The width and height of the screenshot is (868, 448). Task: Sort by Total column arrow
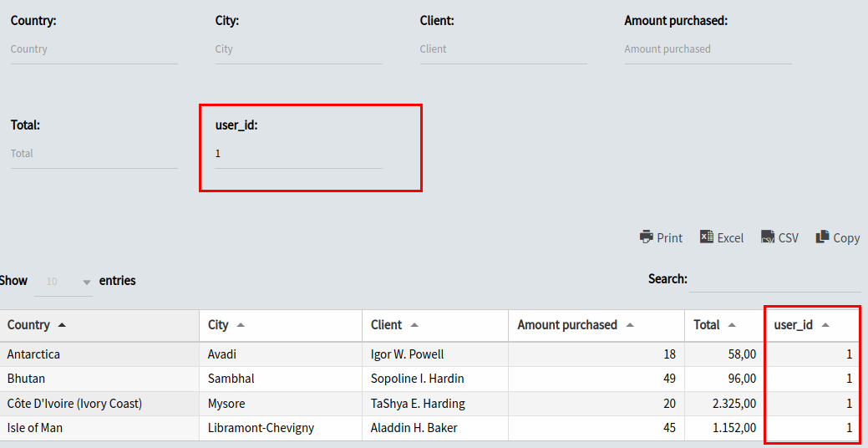point(732,325)
